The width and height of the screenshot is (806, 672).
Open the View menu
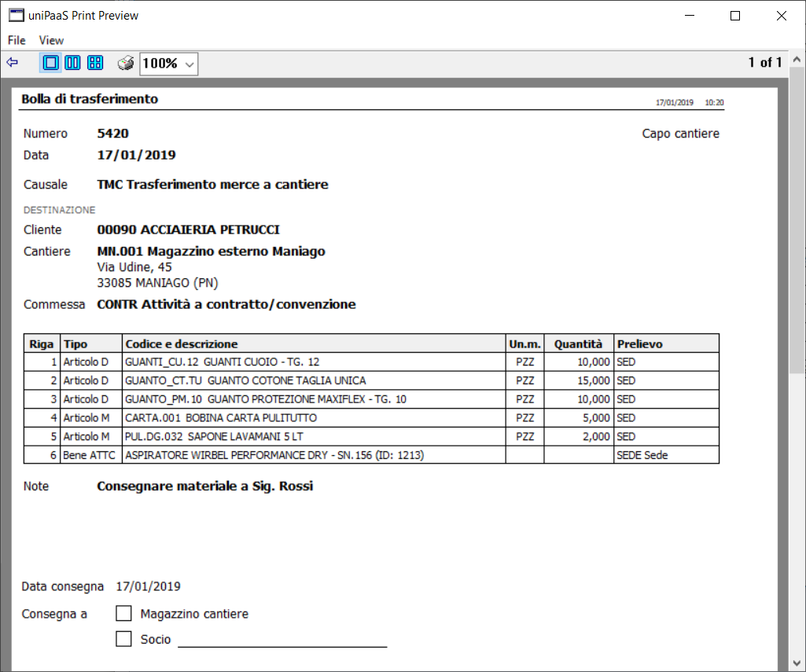(x=51, y=40)
